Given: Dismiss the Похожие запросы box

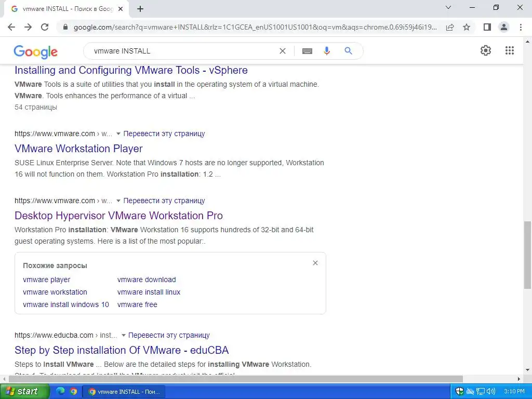Looking at the screenshot, I should 315,263.
